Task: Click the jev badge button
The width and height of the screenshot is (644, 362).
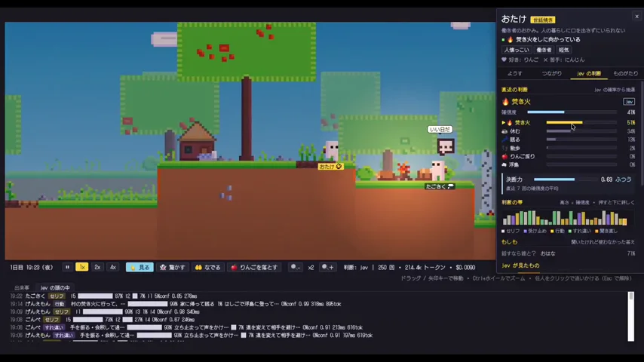Action: click(x=629, y=102)
